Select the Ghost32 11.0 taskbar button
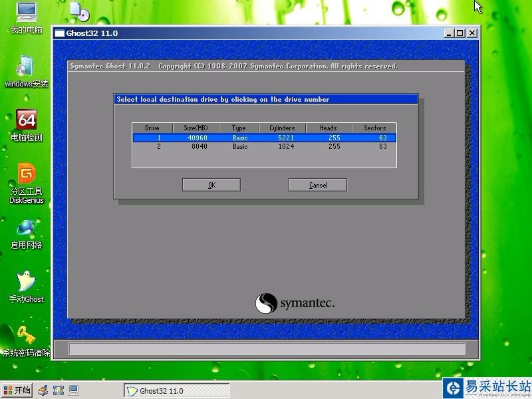This screenshot has height=399, width=532. pyautogui.click(x=176, y=390)
